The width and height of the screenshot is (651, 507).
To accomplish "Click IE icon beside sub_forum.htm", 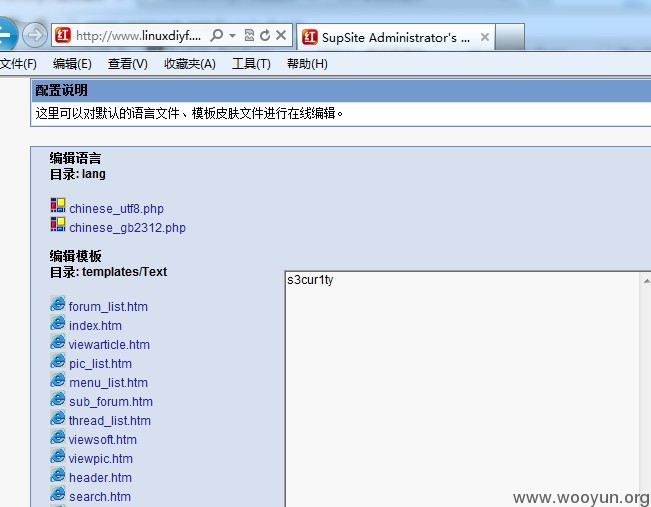I will tap(58, 399).
